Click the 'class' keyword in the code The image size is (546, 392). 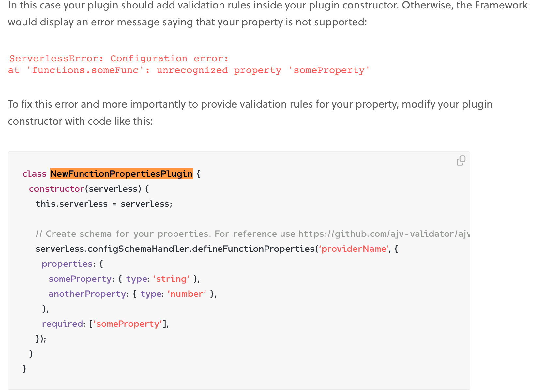click(35, 173)
